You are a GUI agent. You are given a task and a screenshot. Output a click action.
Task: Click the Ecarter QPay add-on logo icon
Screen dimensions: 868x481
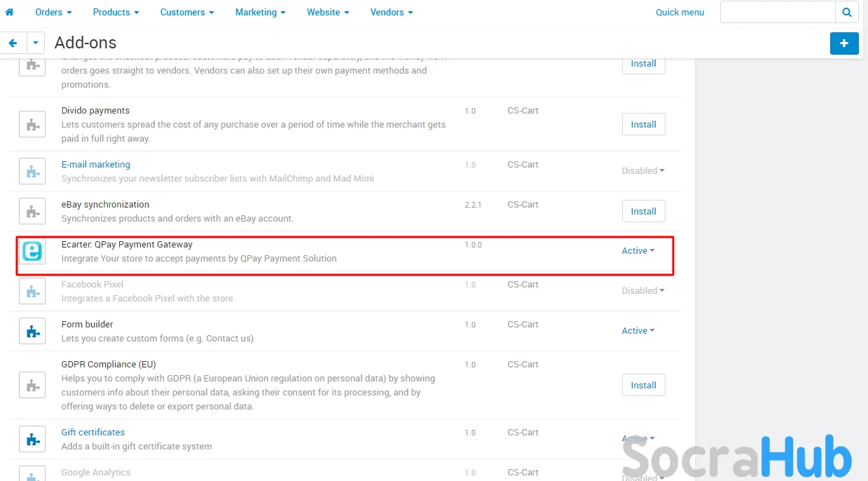point(32,251)
